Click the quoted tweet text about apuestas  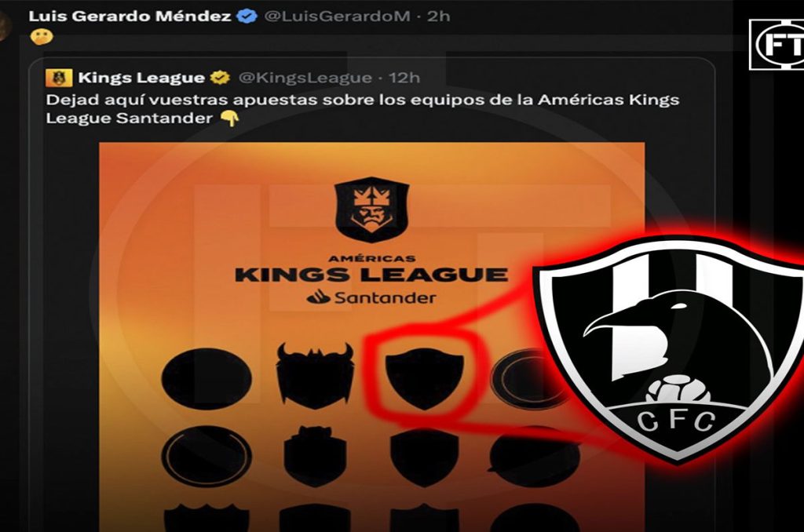click(x=363, y=108)
